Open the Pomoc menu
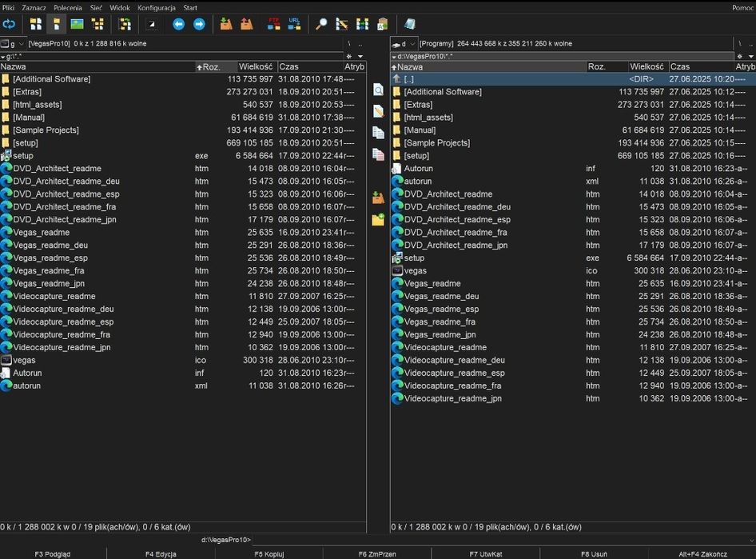756x559 pixels. tap(742, 8)
